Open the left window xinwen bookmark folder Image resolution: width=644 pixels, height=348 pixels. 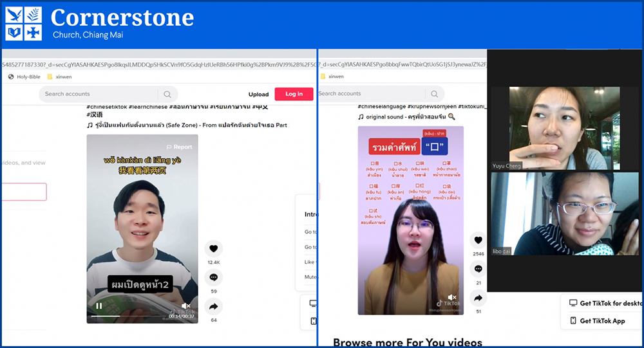[59, 77]
